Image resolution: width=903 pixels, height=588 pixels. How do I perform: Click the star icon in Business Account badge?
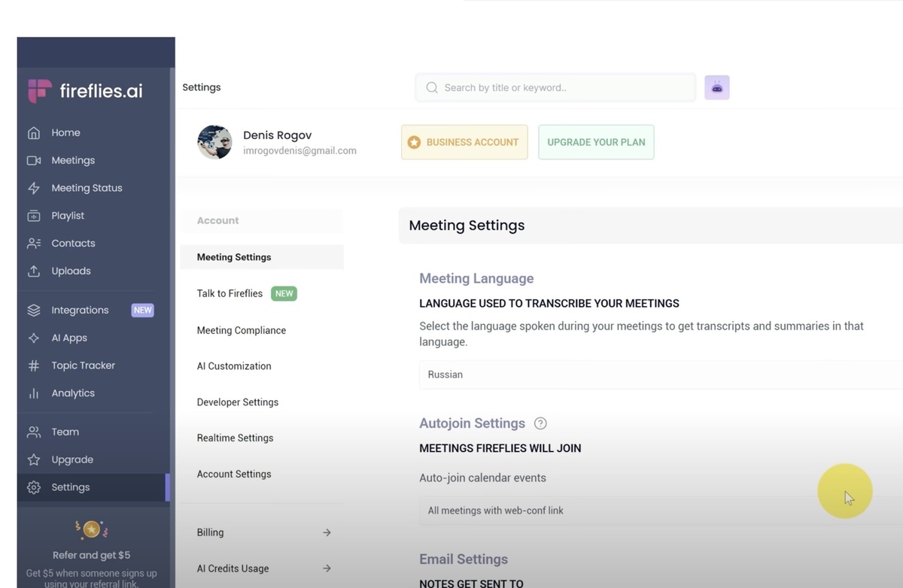(x=414, y=142)
